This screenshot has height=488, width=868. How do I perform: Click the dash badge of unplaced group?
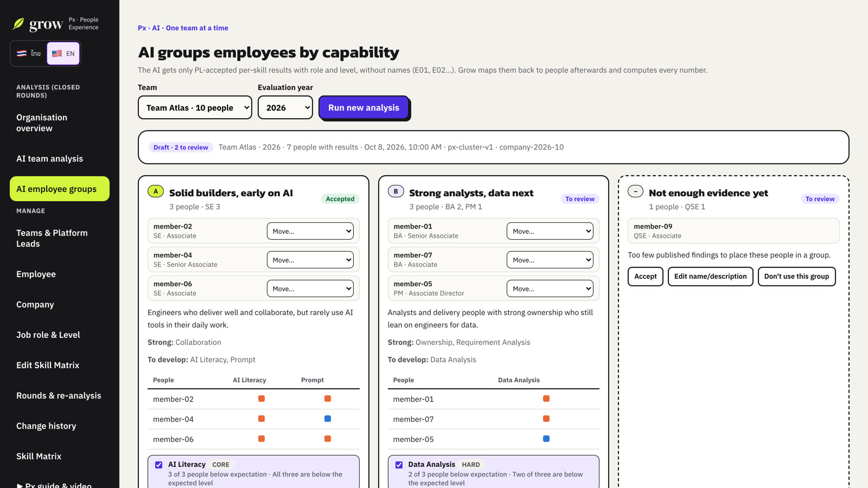tap(636, 191)
